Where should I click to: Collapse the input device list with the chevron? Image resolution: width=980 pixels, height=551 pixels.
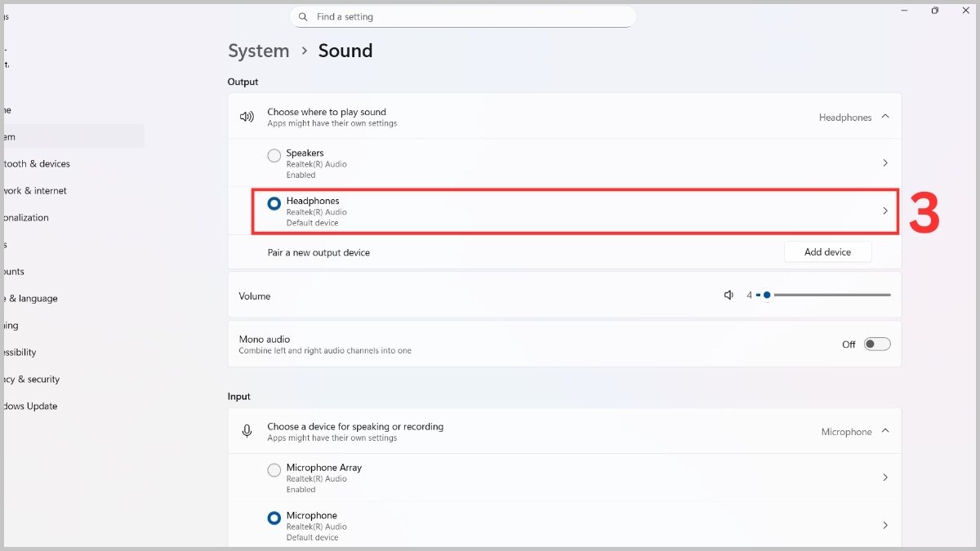[x=887, y=431]
